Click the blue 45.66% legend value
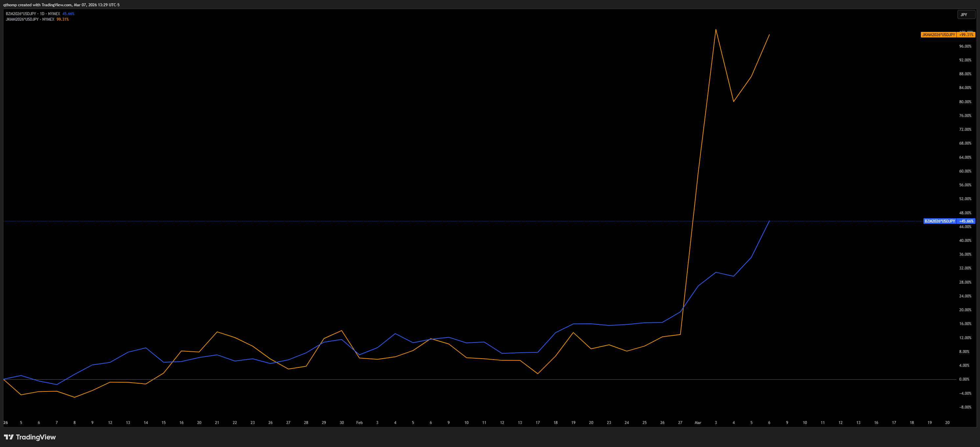Image resolution: width=980 pixels, height=447 pixels. point(68,14)
